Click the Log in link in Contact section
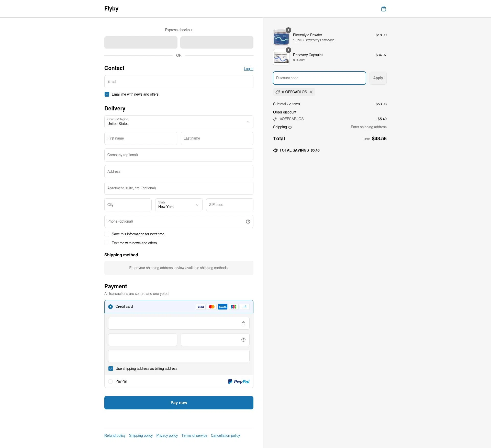This screenshot has height=448, width=491. click(248, 68)
